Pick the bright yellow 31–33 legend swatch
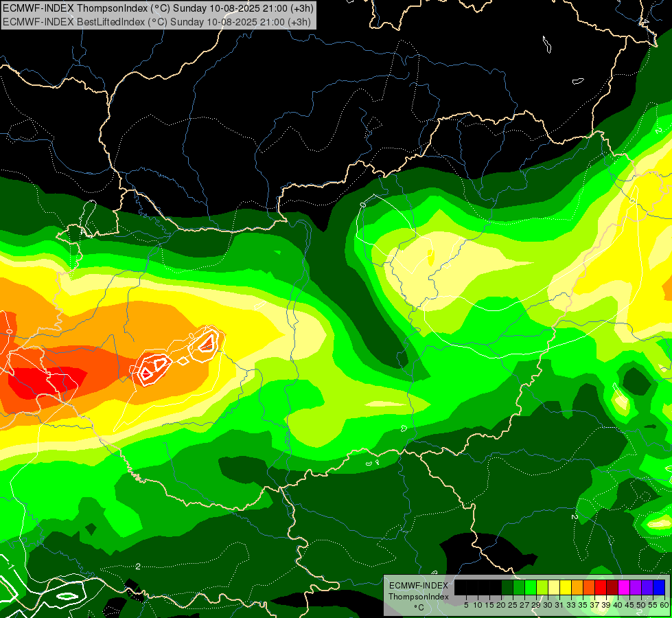 click(x=566, y=587)
